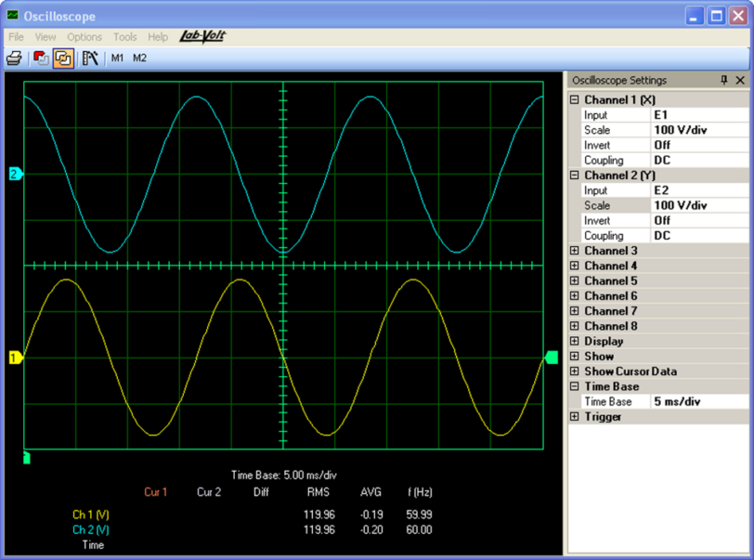Select Channel 2 Invert Off value
This screenshot has height=560, width=754.
[x=699, y=220]
